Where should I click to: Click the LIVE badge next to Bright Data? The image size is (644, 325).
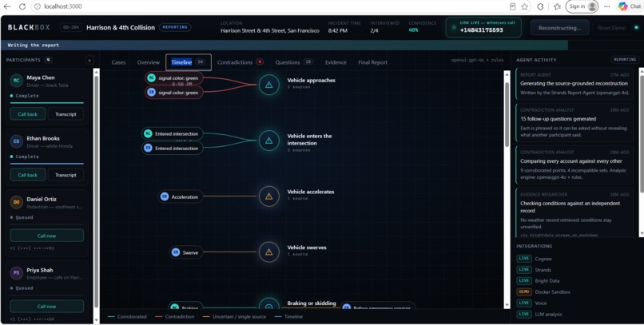click(x=524, y=281)
